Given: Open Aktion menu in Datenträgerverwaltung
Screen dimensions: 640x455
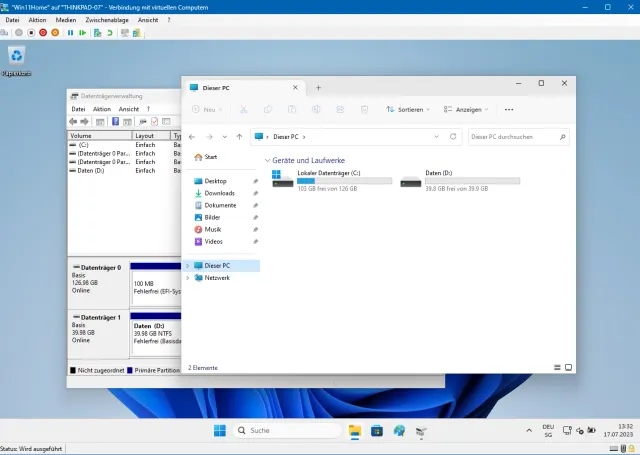Looking at the screenshot, I should [102, 109].
